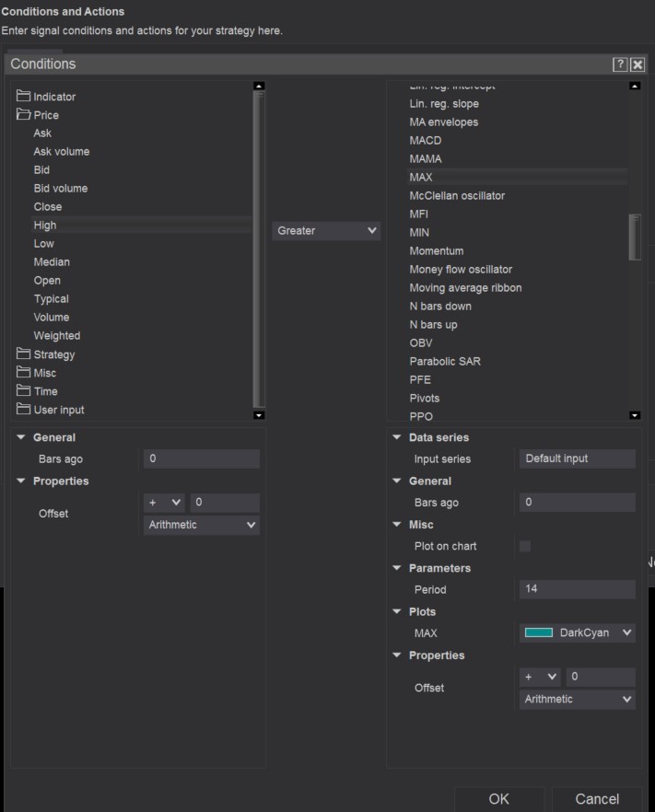Click the indicator list scrollbar thumb

click(634, 238)
